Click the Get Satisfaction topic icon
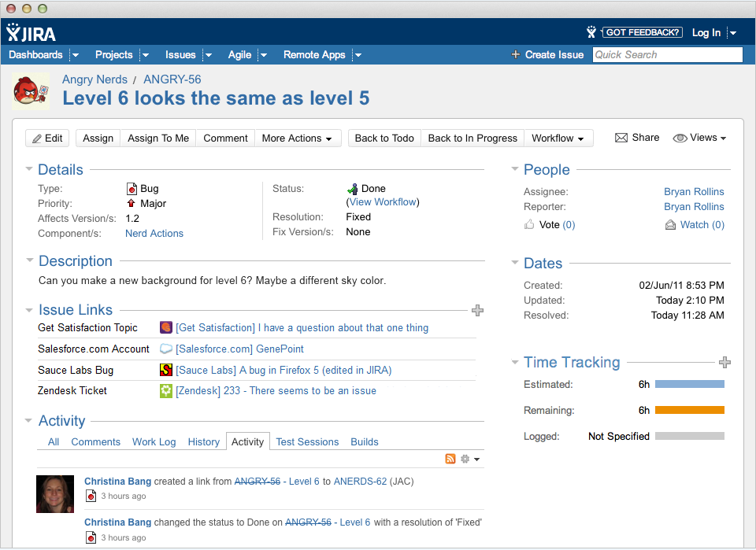Image resolution: width=756 pixels, height=550 pixels. click(x=166, y=328)
